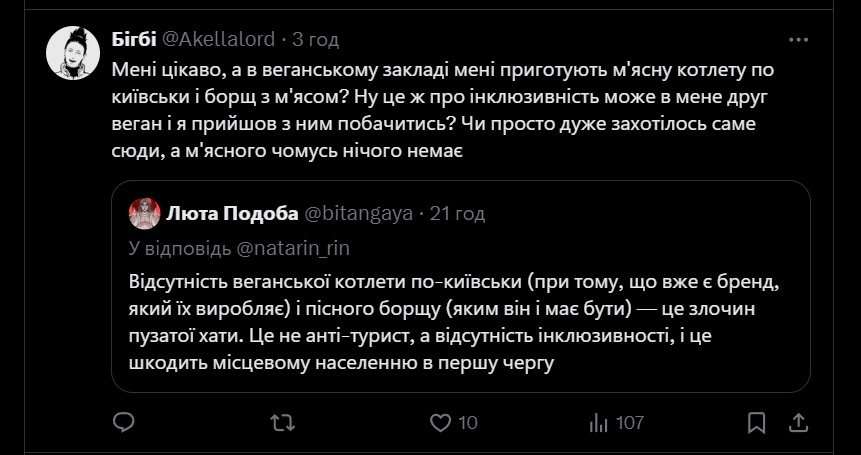Open the "3 год" tweet timestamp
Viewport: 861px width, 455px height.
tap(316, 39)
